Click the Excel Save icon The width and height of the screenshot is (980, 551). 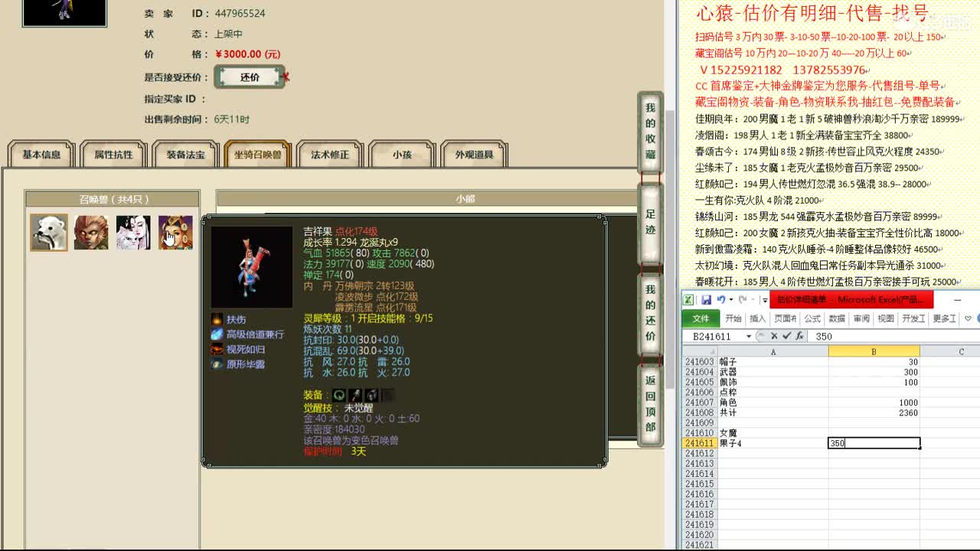pos(706,300)
